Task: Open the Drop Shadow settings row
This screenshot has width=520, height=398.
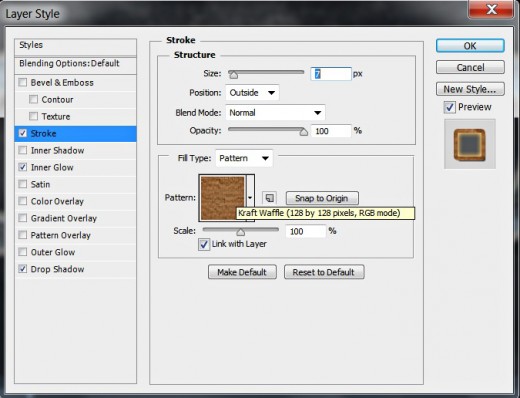Action: (76, 269)
